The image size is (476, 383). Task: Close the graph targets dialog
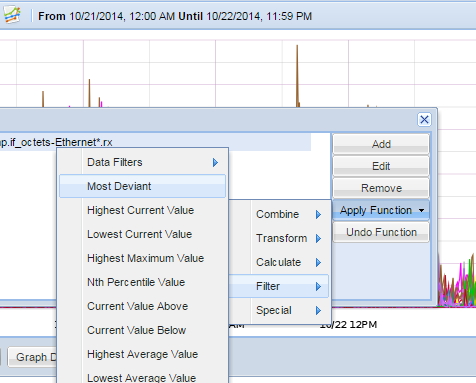point(424,119)
